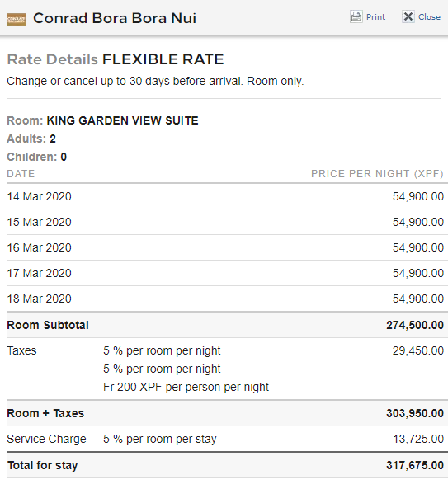Image resolution: width=448 pixels, height=489 pixels.
Task: Select the Conrad Bora Bora Nui title
Action: (x=115, y=18)
